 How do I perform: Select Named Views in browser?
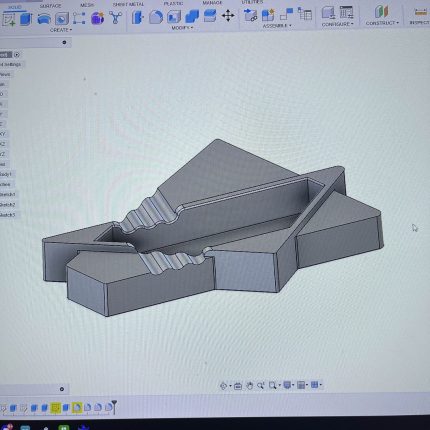tap(5, 74)
